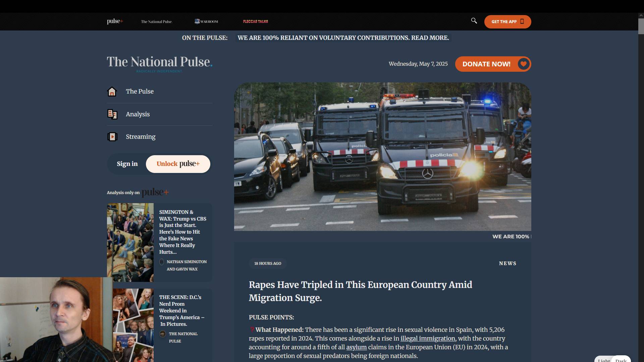Open the Sign in link

[x=127, y=164]
